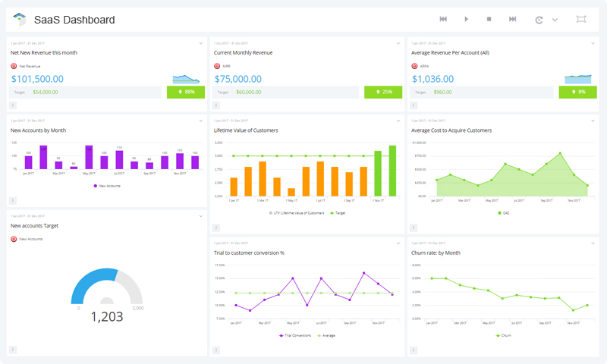This screenshot has width=607, height=364.
Task: Enter fullscreen mode with the frame icon
Action: coord(581,19)
